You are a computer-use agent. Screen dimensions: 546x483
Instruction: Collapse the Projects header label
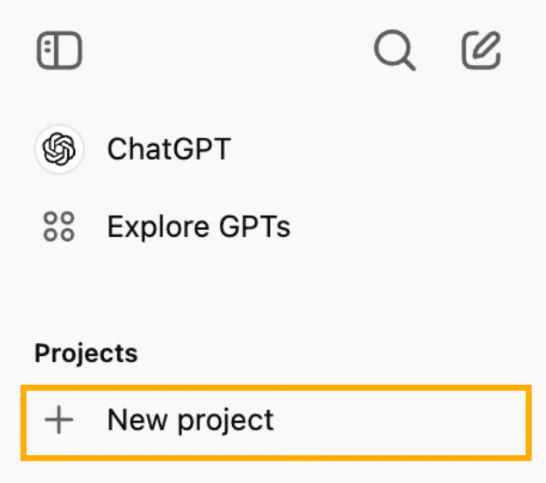click(x=86, y=353)
